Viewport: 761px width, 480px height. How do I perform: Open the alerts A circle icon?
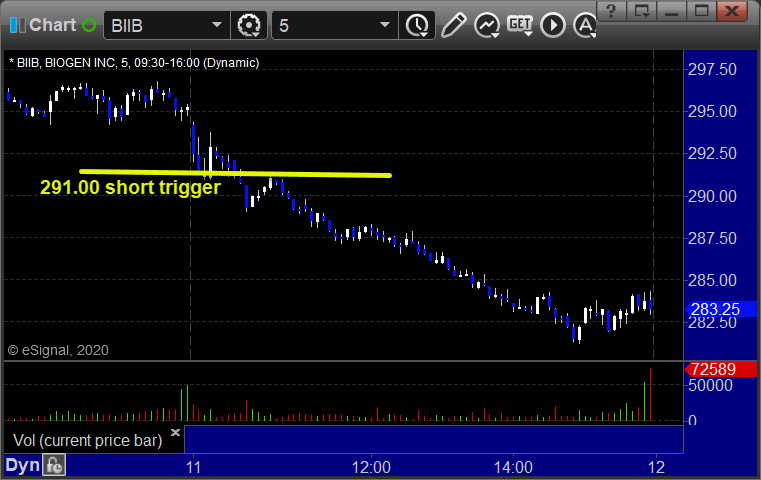tap(585, 25)
